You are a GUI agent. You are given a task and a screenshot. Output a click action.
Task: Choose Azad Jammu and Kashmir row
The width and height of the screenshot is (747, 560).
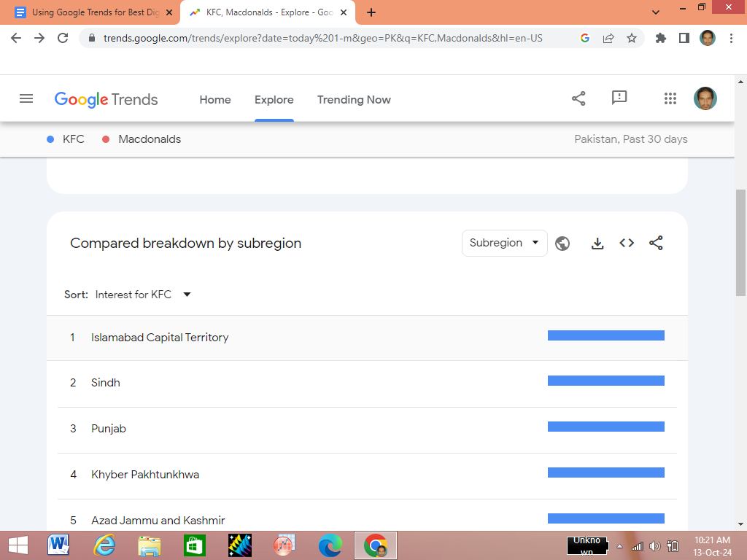pos(367,516)
